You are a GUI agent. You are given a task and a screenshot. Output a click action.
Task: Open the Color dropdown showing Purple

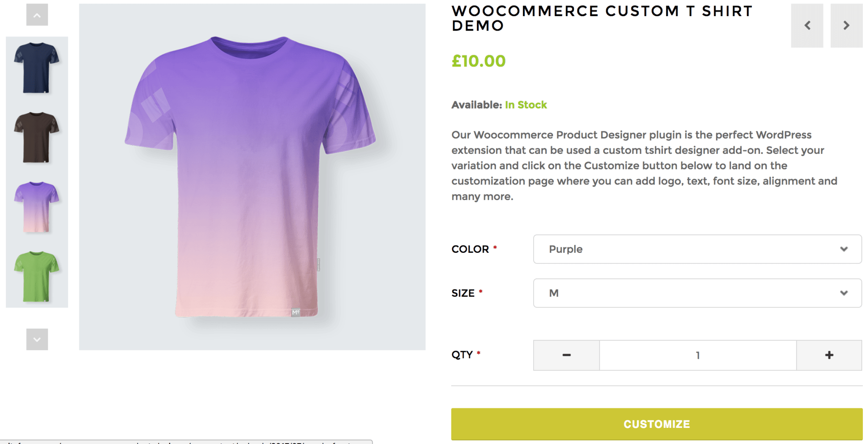click(x=697, y=249)
